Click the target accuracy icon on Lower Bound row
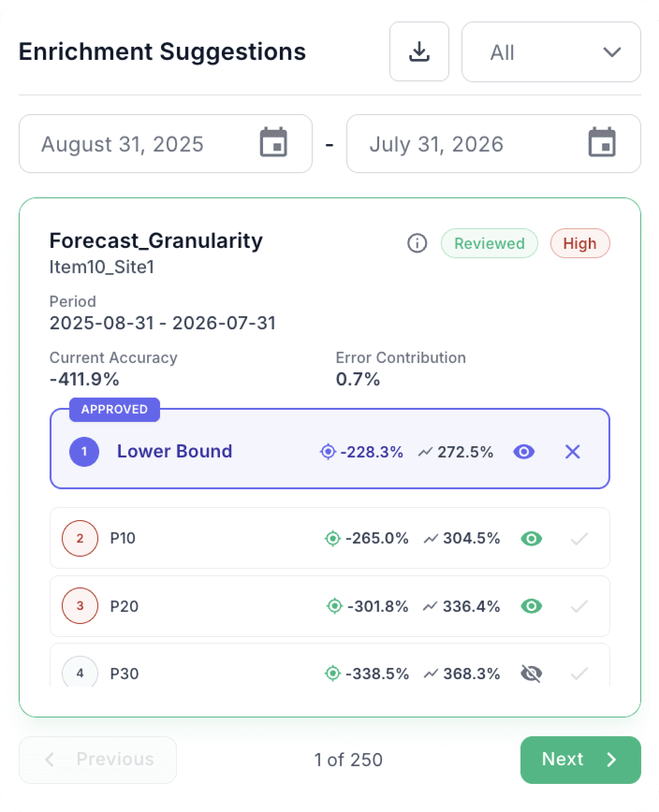The width and height of the screenshot is (659, 812). pos(328,451)
